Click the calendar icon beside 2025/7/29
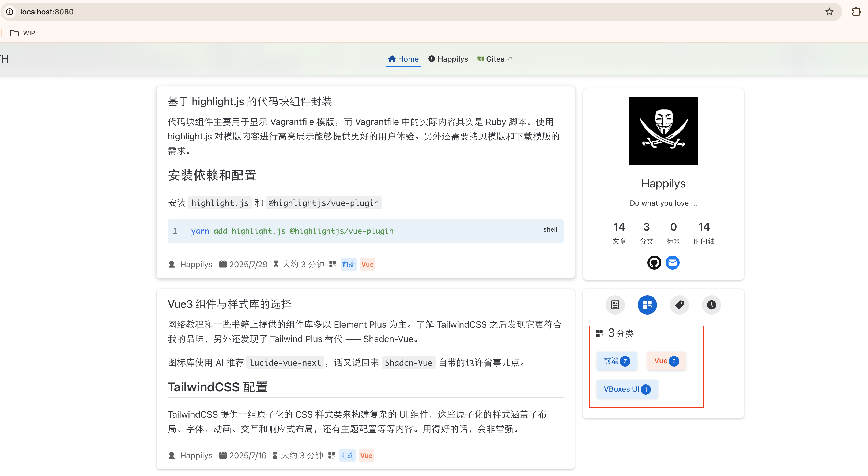The height and width of the screenshot is (476, 868). tap(223, 264)
